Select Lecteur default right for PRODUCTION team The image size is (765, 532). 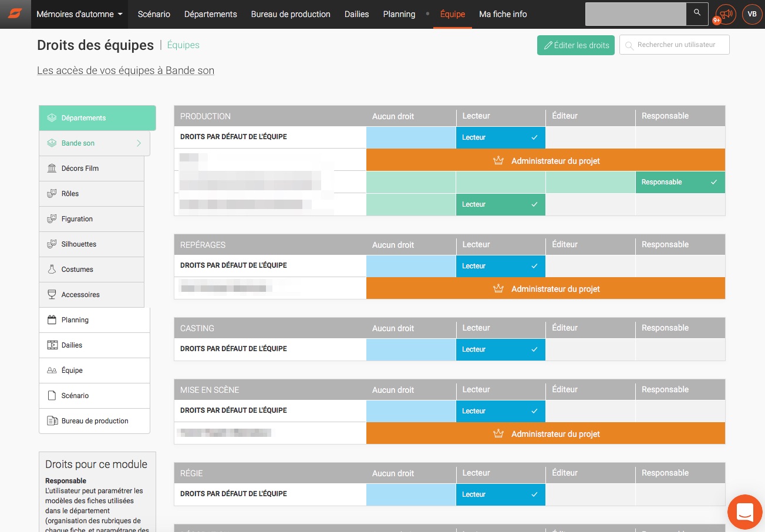500,137
